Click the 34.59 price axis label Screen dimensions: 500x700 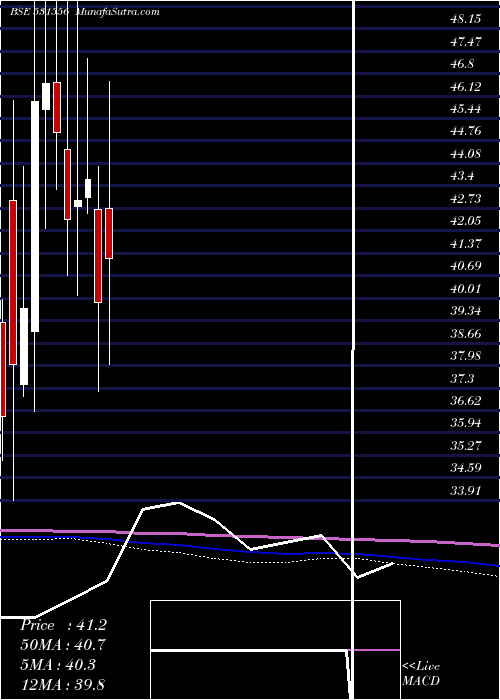point(466,467)
